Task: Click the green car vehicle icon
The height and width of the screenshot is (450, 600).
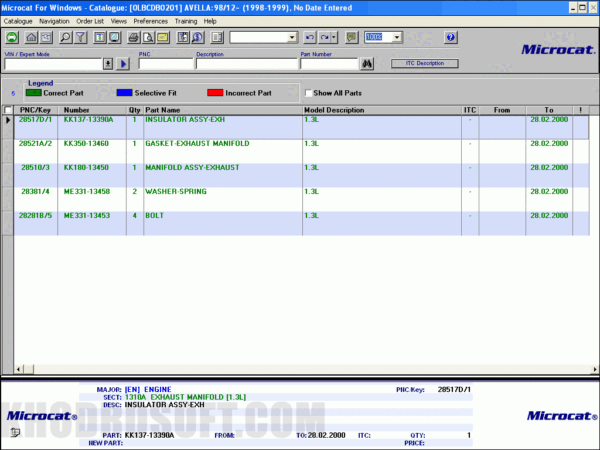Action: (12, 37)
